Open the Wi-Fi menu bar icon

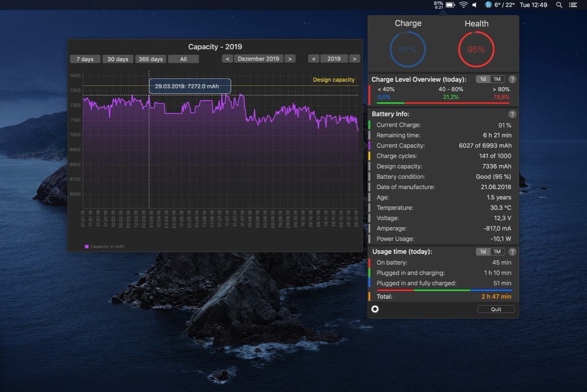click(x=464, y=5)
